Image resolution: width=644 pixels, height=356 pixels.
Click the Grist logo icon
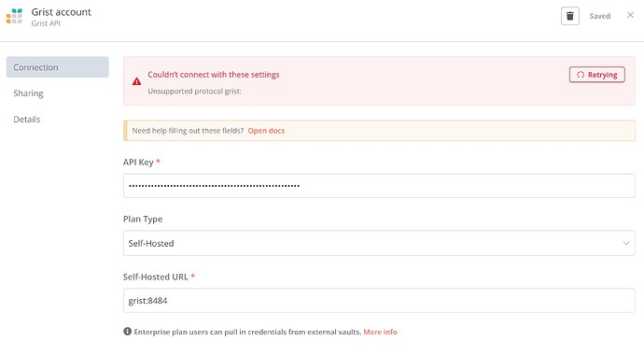14,16
